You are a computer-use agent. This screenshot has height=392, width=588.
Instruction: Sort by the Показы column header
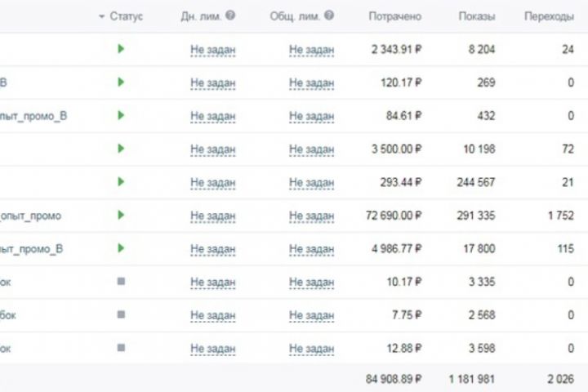pyautogui.click(x=476, y=16)
